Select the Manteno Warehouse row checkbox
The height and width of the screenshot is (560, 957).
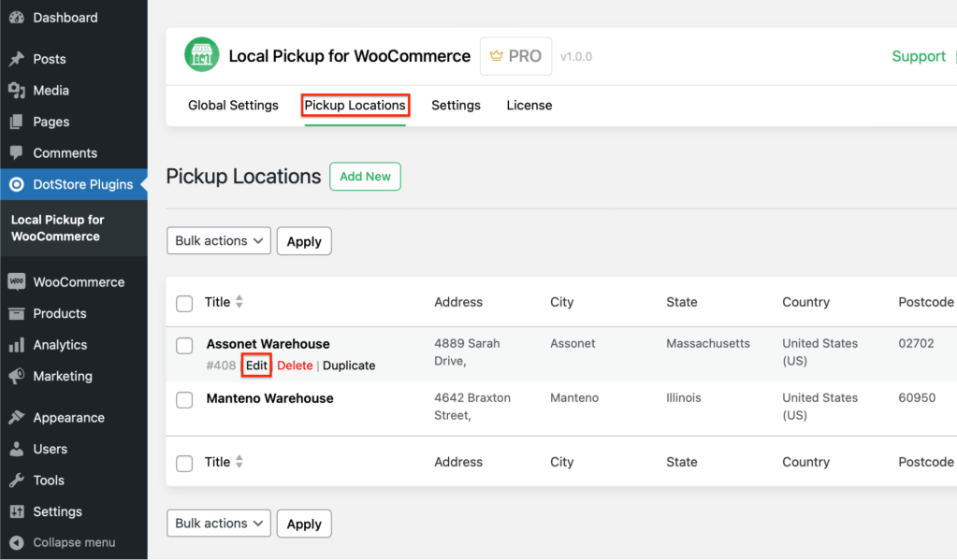pos(184,399)
